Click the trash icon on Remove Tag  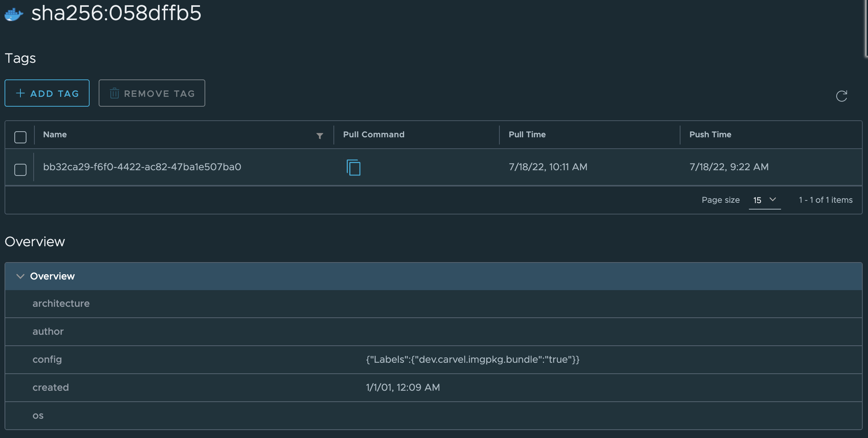pyautogui.click(x=115, y=93)
